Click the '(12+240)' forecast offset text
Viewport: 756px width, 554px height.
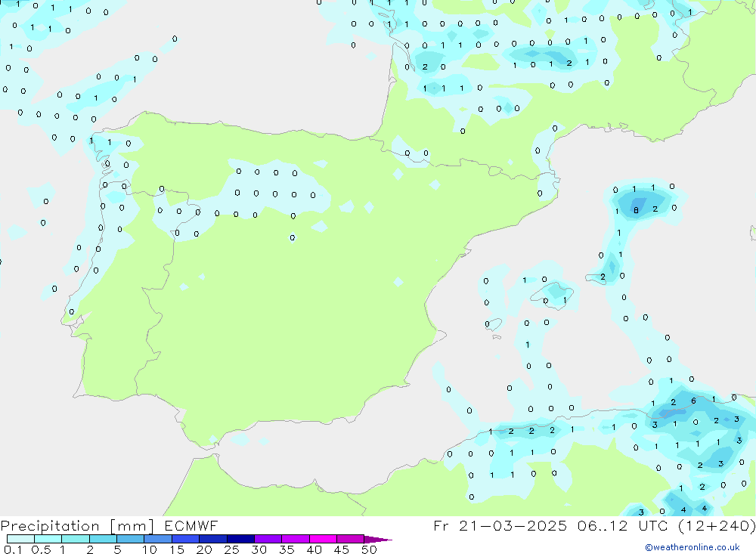tap(717, 525)
